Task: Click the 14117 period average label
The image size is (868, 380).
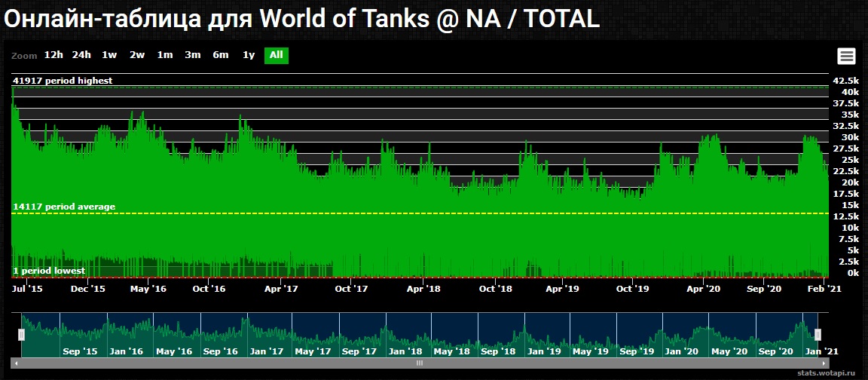Action: click(64, 207)
